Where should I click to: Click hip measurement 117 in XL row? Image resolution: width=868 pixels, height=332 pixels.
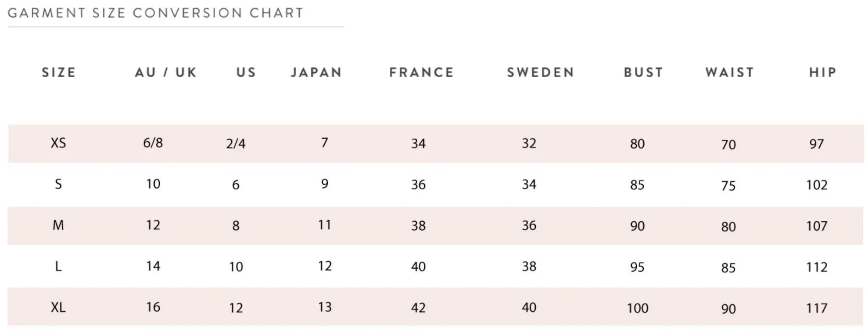817,308
